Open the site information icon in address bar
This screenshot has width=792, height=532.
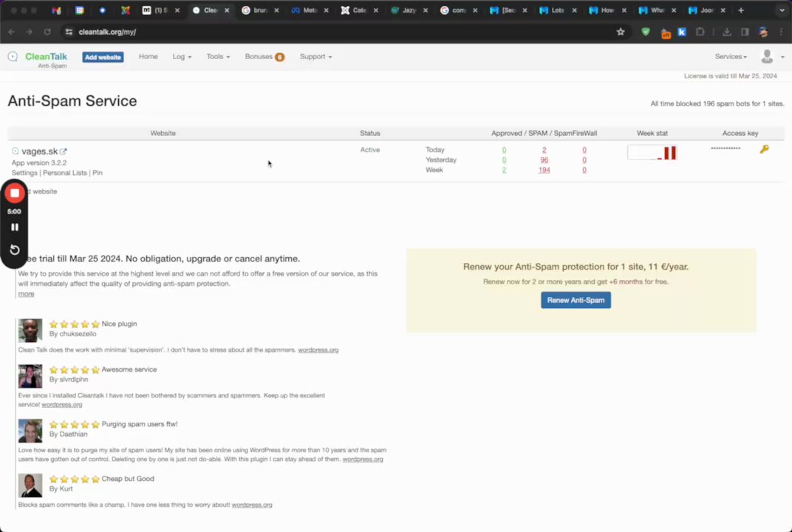point(69,32)
